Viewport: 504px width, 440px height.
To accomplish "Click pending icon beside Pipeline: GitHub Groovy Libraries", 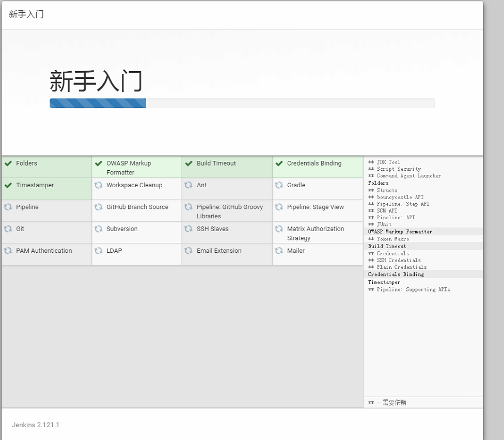I will pos(188,207).
